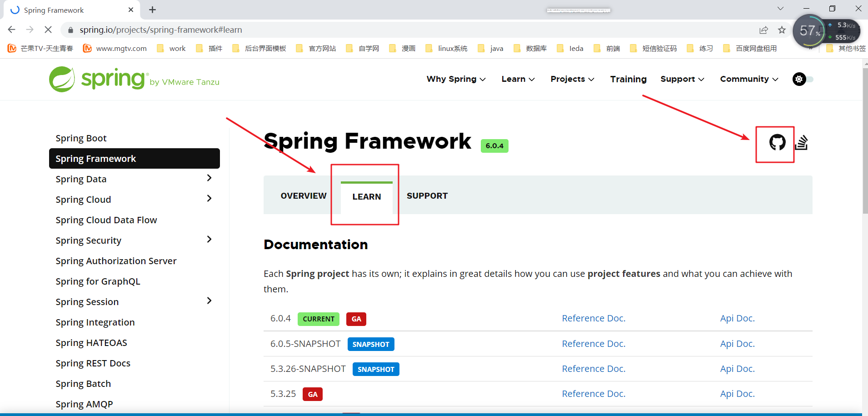The height and width of the screenshot is (416, 868).
Task: Open Spring Batch project
Action: pyautogui.click(x=83, y=384)
